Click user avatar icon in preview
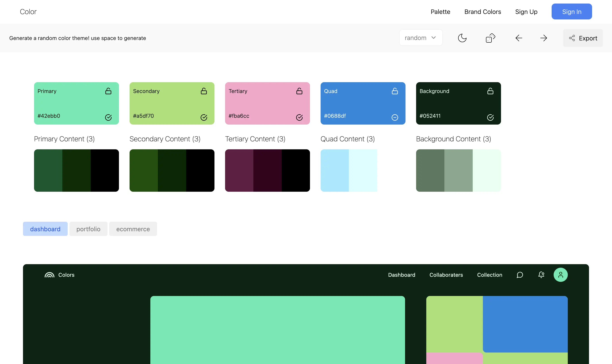 coord(560,275)
